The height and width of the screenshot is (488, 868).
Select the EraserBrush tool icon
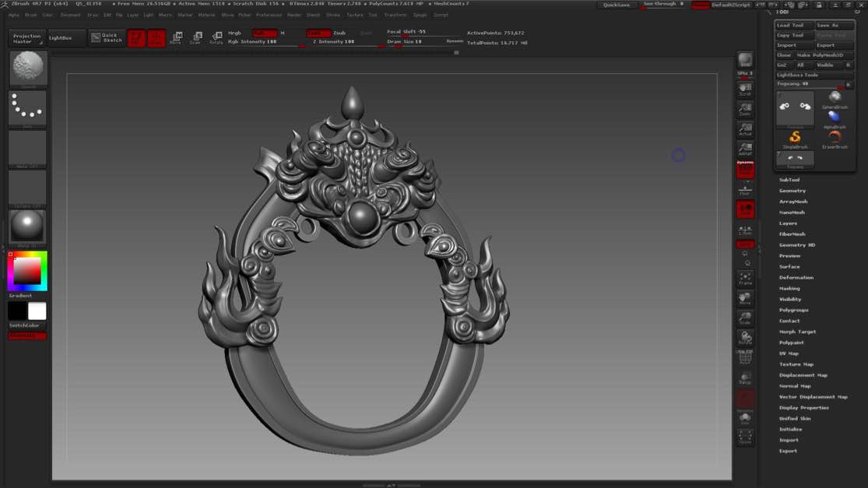(x=835, y=139)
